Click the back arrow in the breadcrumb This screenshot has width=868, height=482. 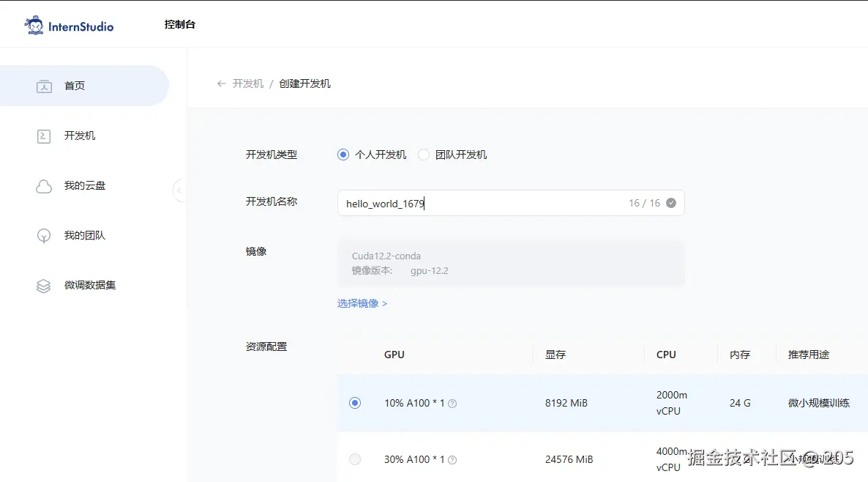click(222, 84)
